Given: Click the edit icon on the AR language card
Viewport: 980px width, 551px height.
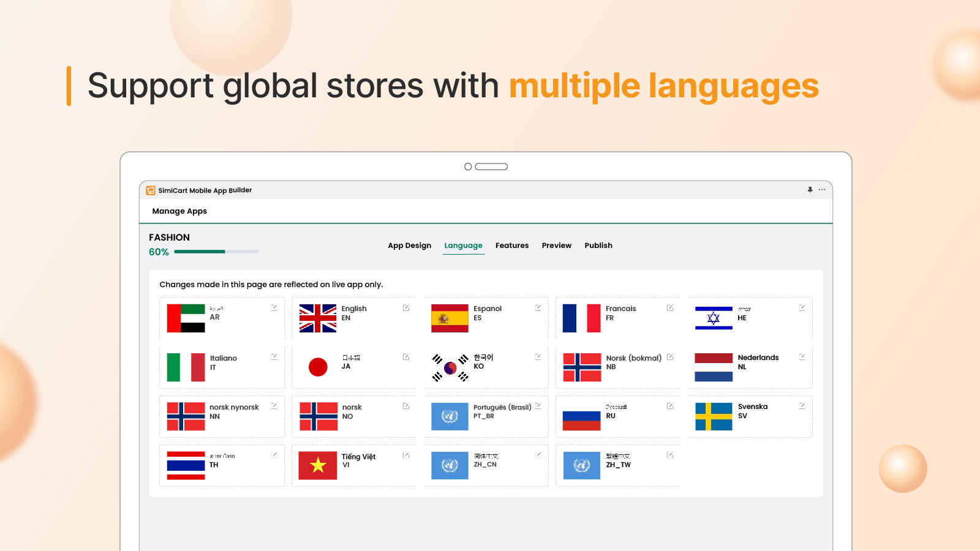Looking at the screenshot, I should (x=274, y=308).
